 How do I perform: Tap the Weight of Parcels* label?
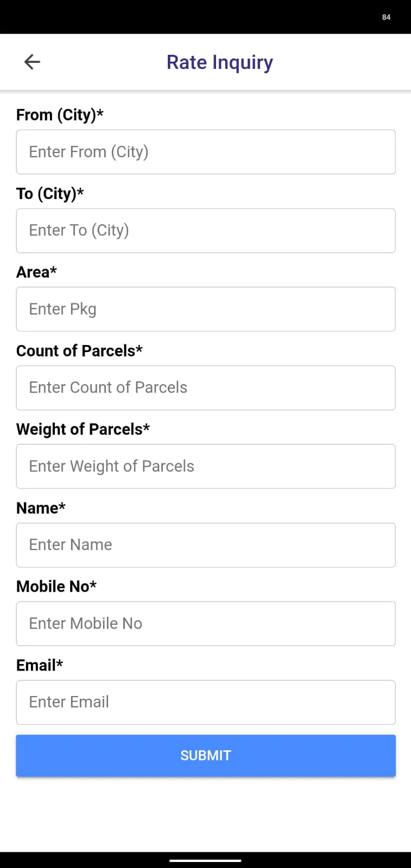(x=83, y=429)
